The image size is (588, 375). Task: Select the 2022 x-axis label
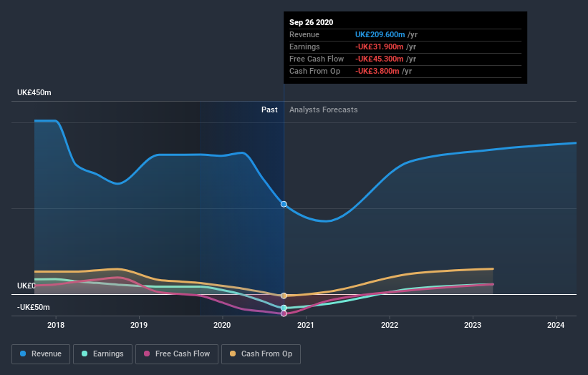[390, 325]
